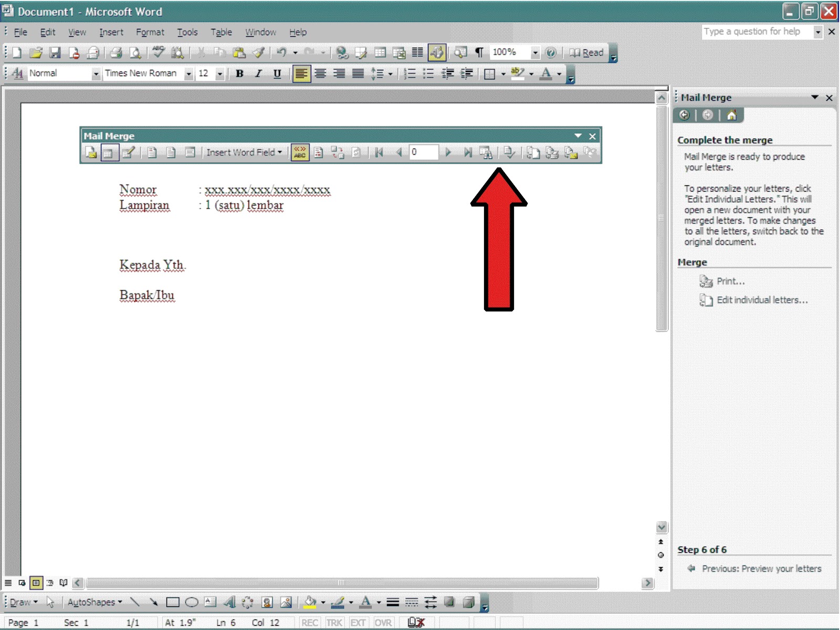Screen dimensions: 840x630
Task: Open the Format menu
Action: tap(150, 32)
